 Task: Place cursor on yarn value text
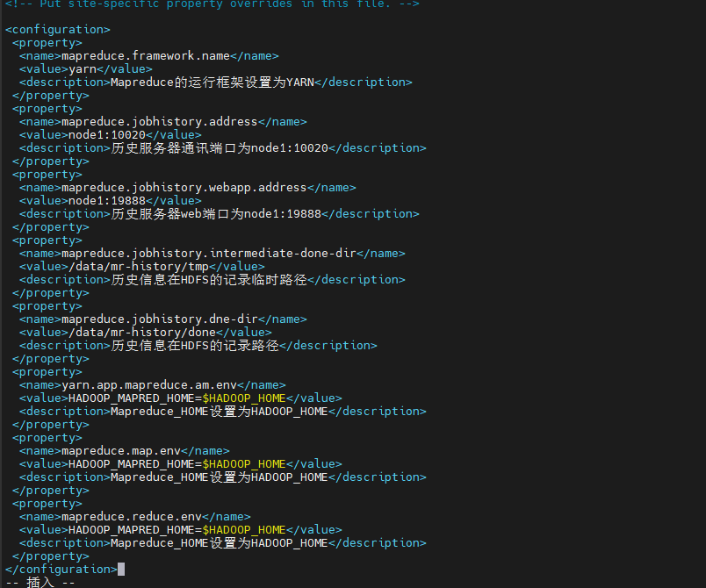tap(83, 69)
